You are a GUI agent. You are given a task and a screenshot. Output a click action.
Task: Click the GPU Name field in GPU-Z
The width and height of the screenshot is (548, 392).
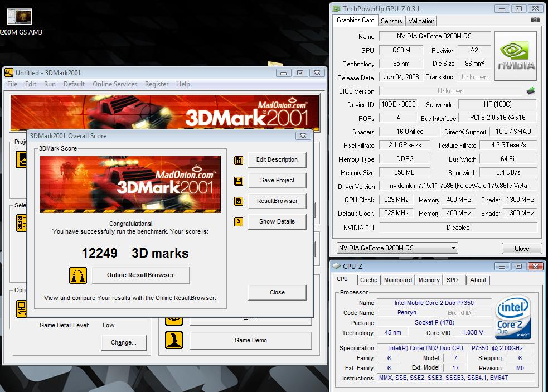click(x=434, y=36)
